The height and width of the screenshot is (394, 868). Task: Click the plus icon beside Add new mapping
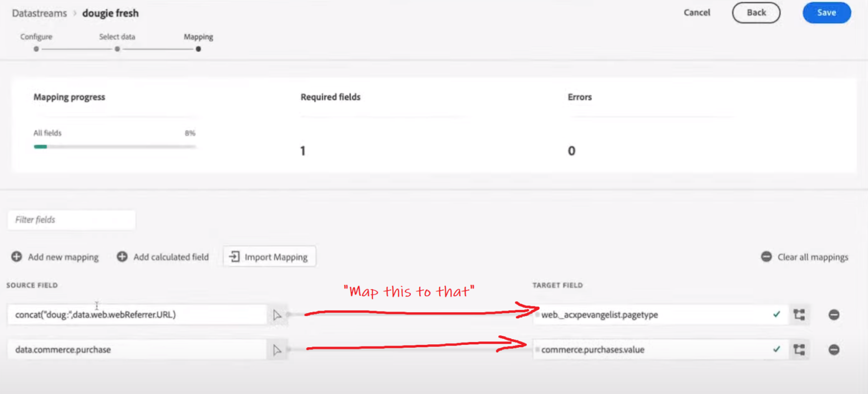click(16, 256)
